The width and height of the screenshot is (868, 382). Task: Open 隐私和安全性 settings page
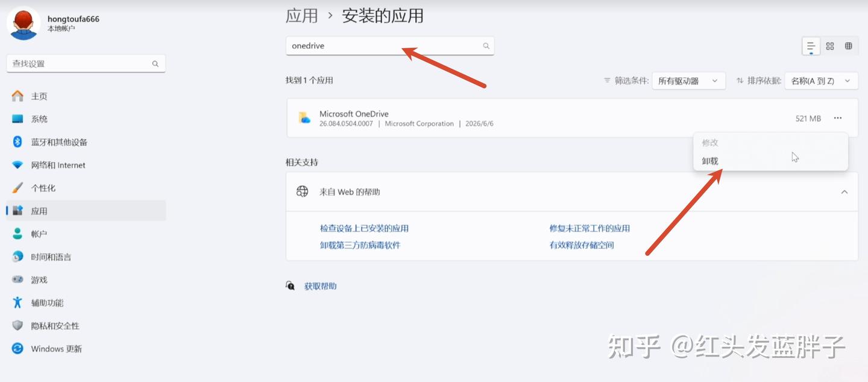click(x=86, y=325)
